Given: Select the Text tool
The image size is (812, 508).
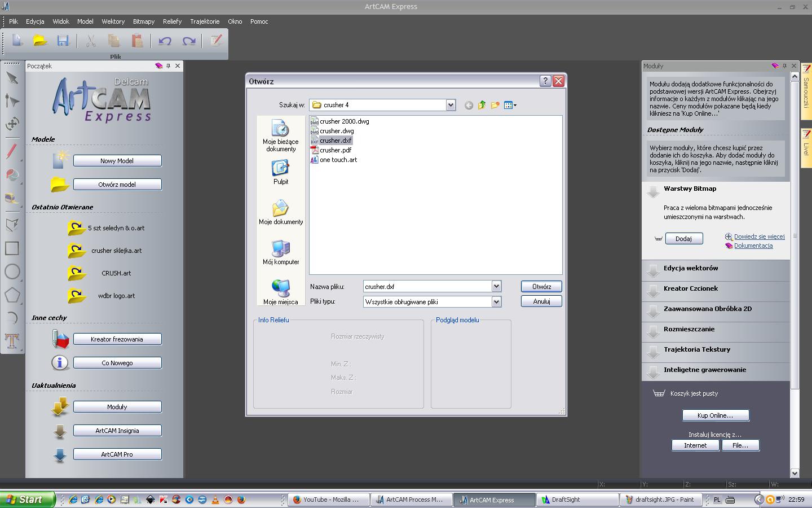Looking at the screenshot, I should tap(12, 340).
